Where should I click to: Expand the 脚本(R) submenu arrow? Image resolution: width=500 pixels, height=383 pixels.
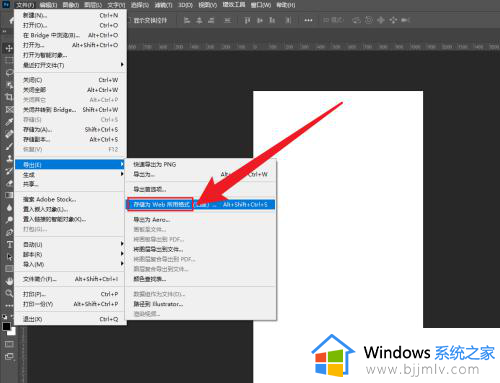click(x=122, y=254)
